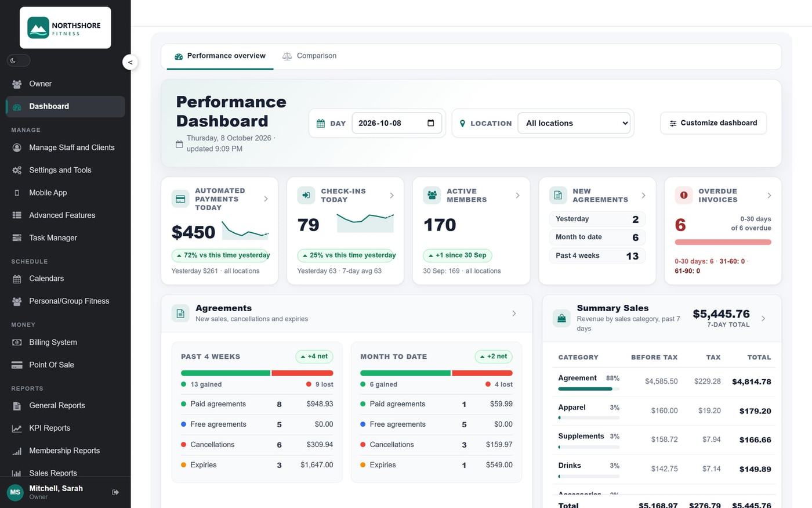Click the calendar picker icon in date field
812x508 pixels.
[x=430, y=123]
